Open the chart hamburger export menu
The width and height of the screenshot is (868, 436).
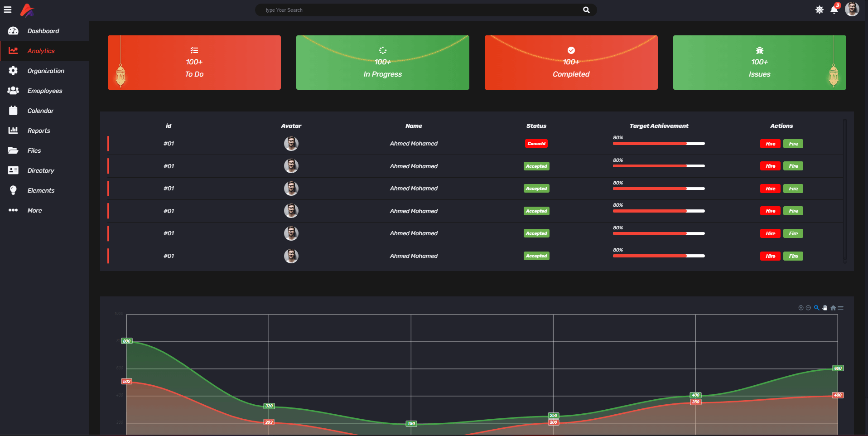tap(841, 308)
